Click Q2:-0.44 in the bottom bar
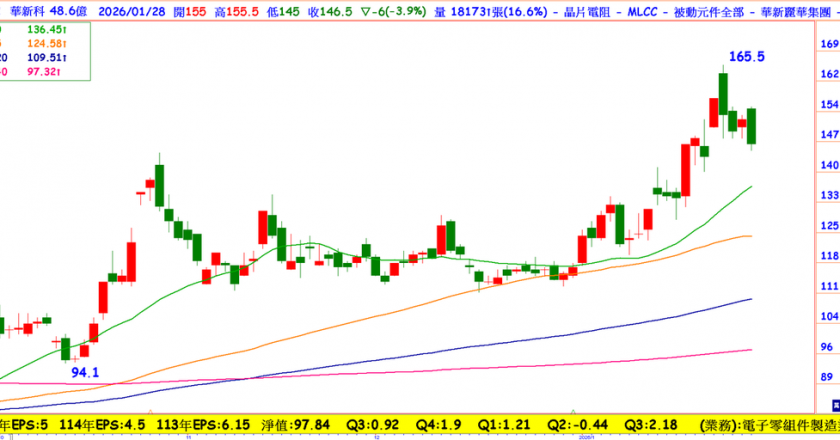This screenshot has width=840, height=440. (x=578, y=425)
